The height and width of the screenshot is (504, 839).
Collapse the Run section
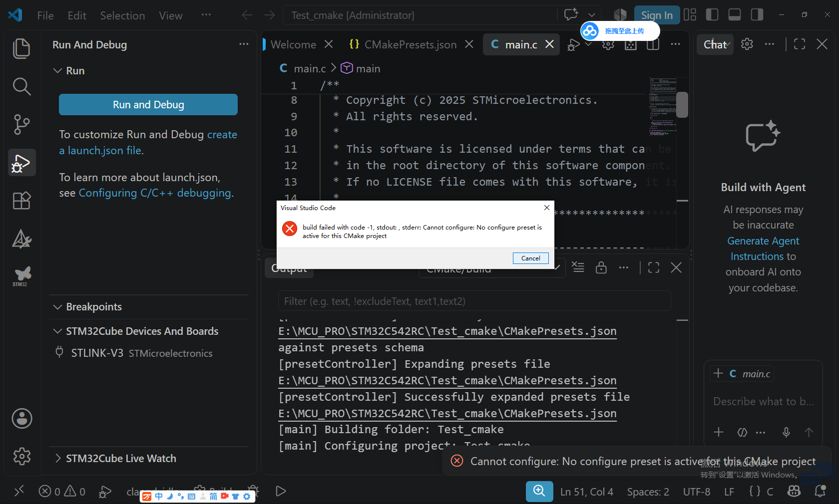click(57, 71)
